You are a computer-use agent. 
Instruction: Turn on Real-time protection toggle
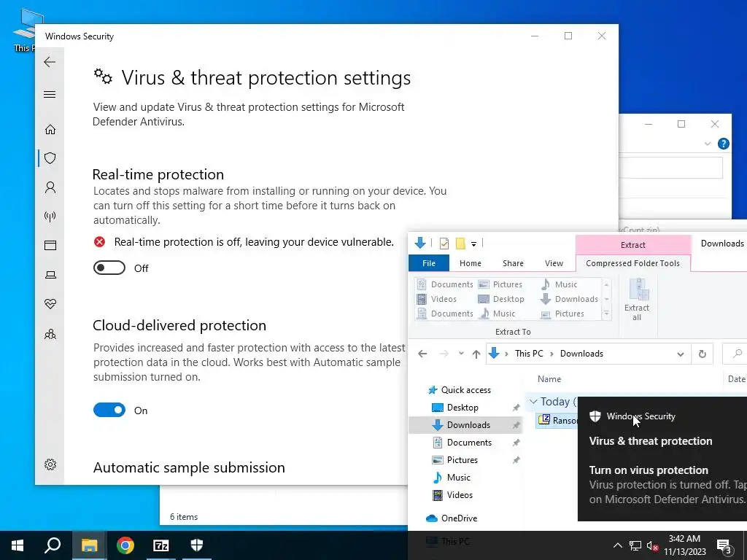109,268
